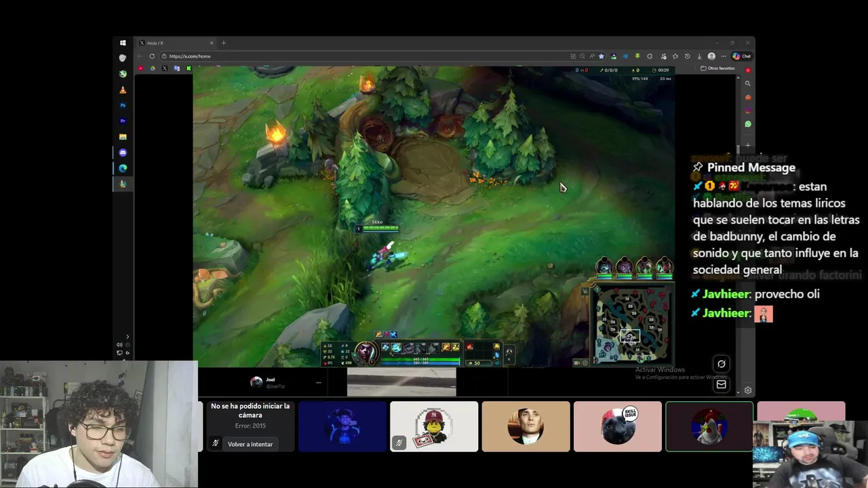Open the Kick bookmark icon
This screenshot has height=488, width=868.
coord(189,68)
